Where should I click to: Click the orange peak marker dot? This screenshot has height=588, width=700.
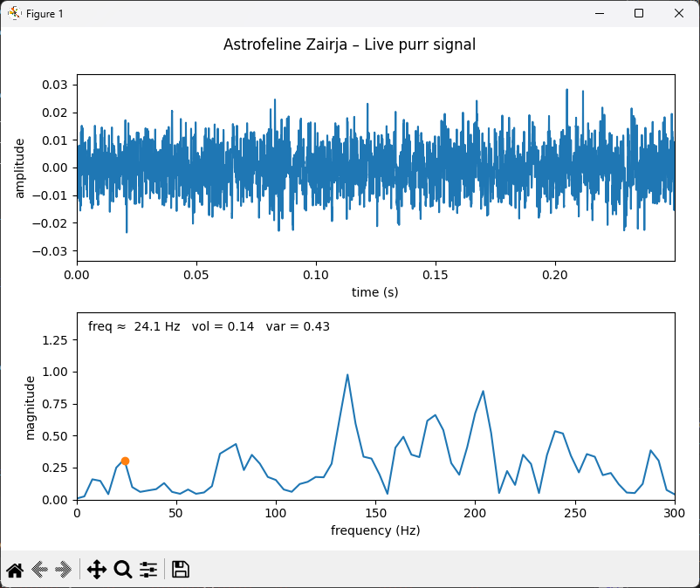pyautogui.click(x=125, y=461)
